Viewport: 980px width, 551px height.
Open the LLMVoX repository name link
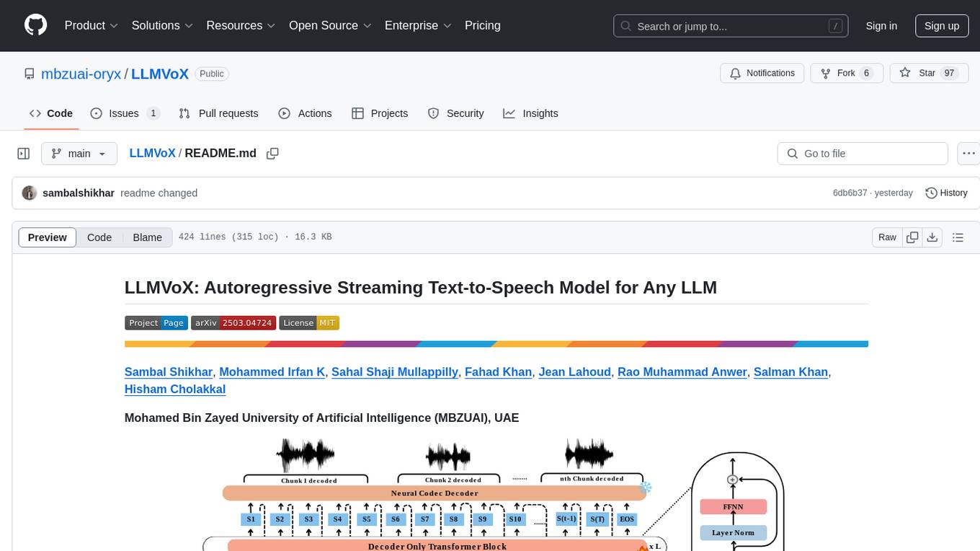pyautogui.click(x=160, y=74)
